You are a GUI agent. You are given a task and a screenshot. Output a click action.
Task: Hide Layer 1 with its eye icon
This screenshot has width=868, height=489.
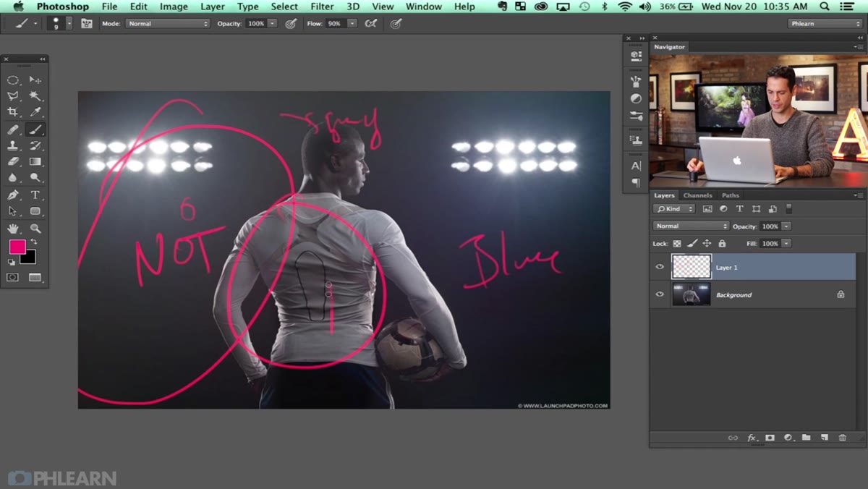[x=660, y=267]
